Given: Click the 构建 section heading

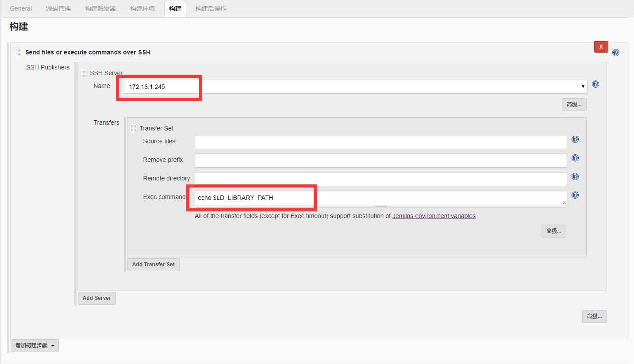Looking at the screenshot, I should (19, 27).
